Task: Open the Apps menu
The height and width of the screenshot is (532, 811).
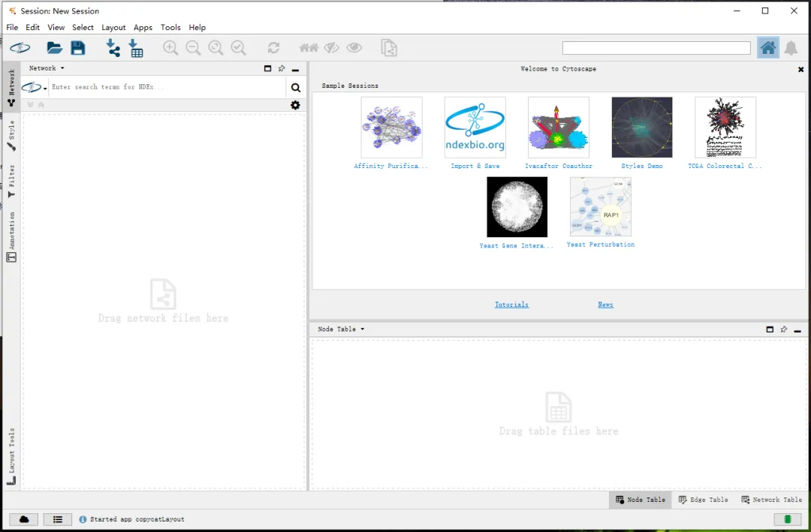Action: [143, 28]
